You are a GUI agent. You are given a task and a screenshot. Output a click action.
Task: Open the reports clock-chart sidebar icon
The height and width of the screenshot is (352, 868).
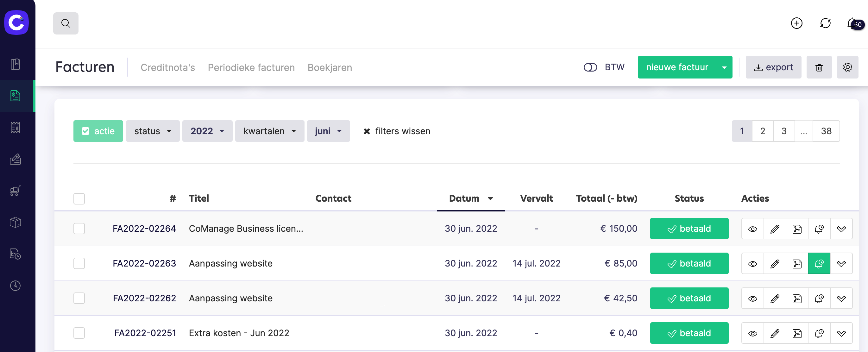click(15, 254)
